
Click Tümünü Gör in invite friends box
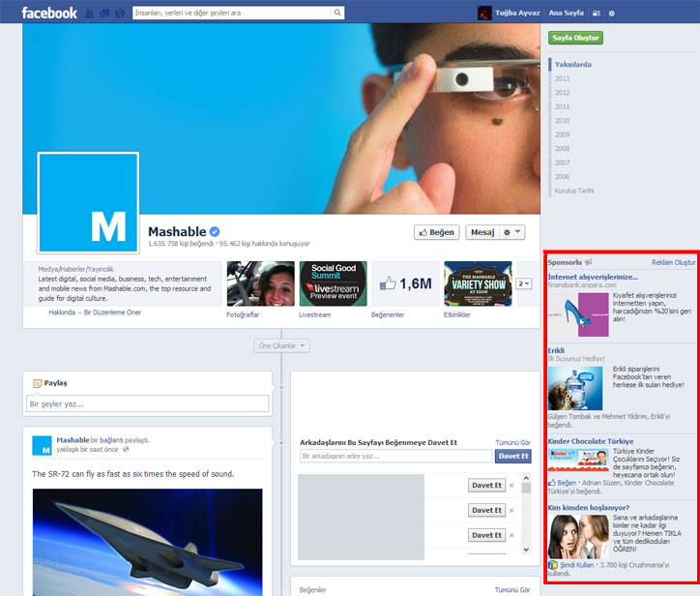[513, 443]
